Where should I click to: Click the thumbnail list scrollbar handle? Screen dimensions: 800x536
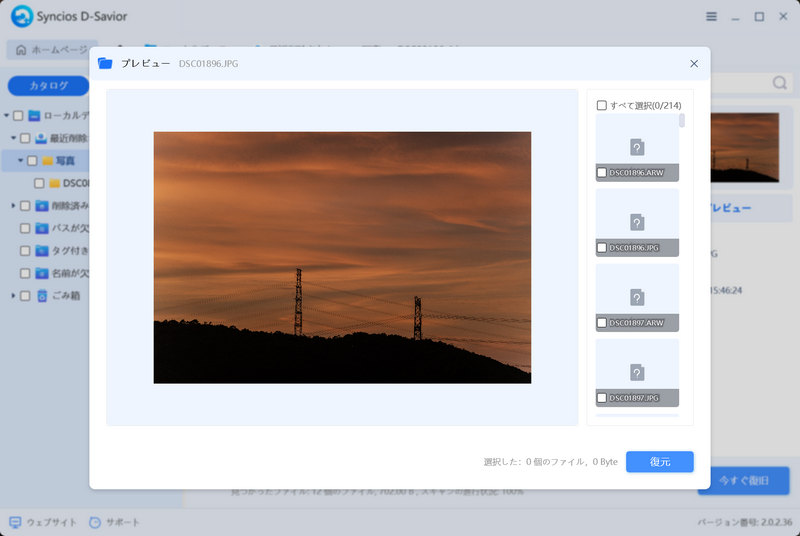click(x=682, y=120)
